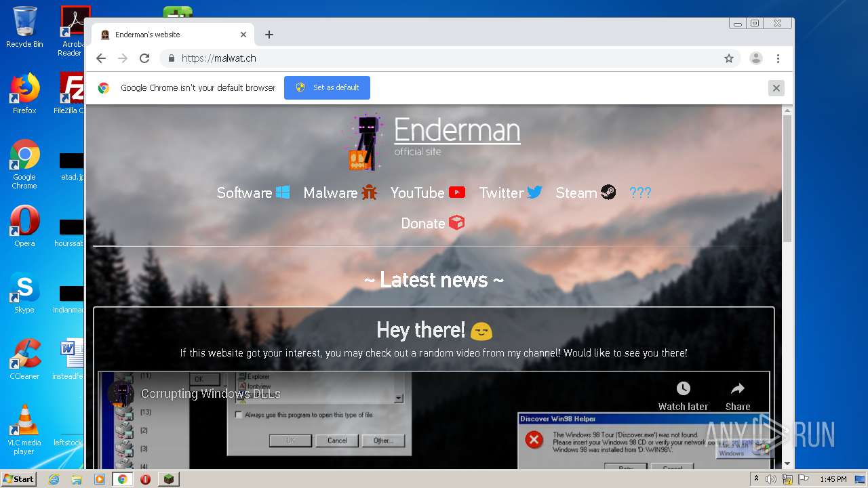
Task: Bookmark this page with the star icon
Action: click(729, 58)
